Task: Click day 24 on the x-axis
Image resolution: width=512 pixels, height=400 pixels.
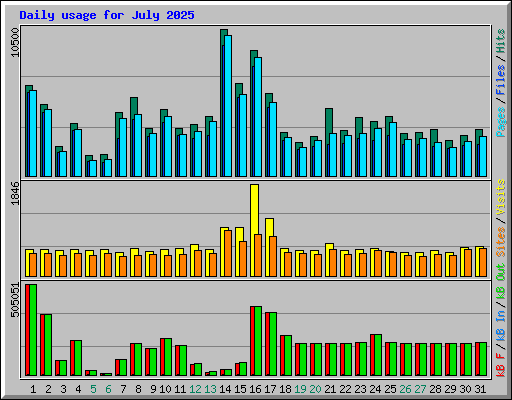Action: pos(375,389)
